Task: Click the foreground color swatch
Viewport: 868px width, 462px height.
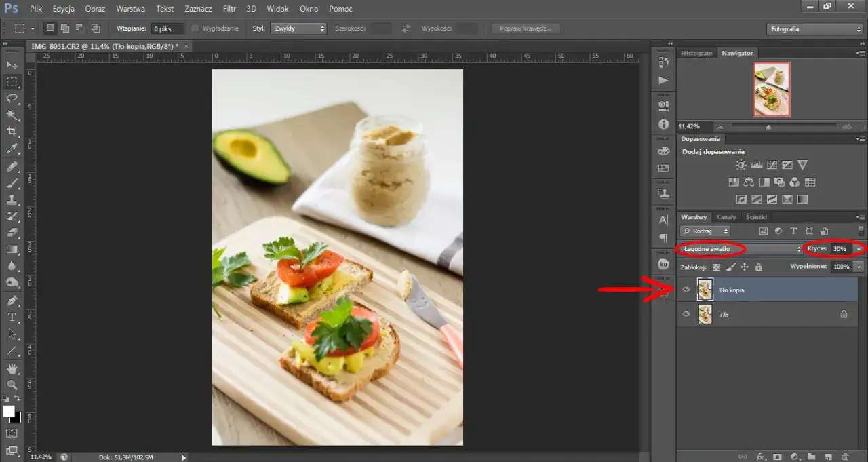Action: click(x=9, y=412)
